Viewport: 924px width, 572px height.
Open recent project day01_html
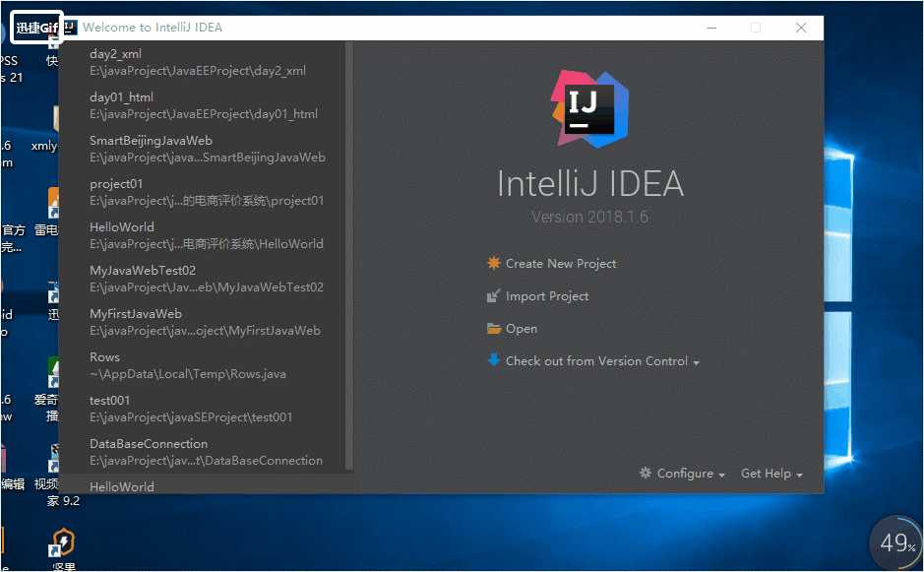pyautogui.click(x=201, y=105)
